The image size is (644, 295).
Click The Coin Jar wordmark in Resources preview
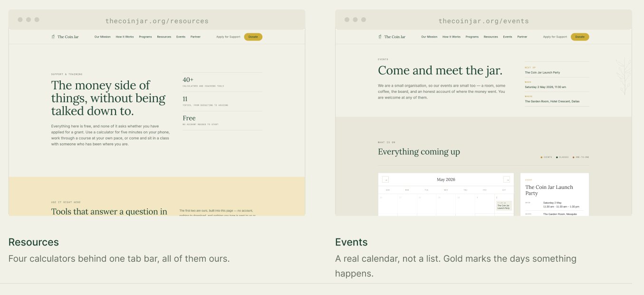(x=68, y=37)
